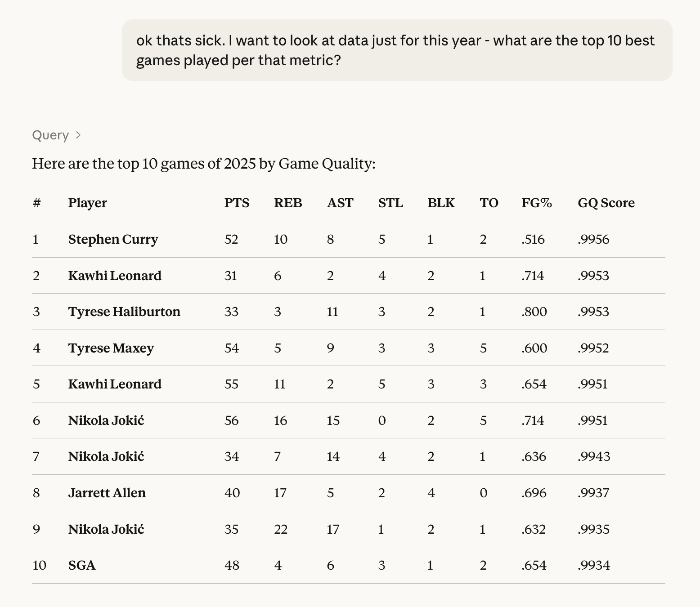Click the REB column header
This screenshot has width=700, height=607.
tap(288, 203)
